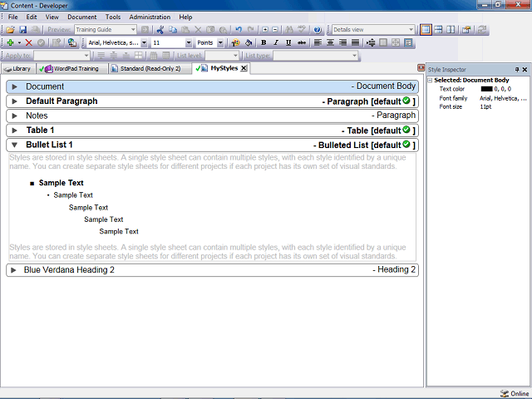Close the MyStyles tab
The height and width of the screenshot is (399, 532).
tap(244, 68)
